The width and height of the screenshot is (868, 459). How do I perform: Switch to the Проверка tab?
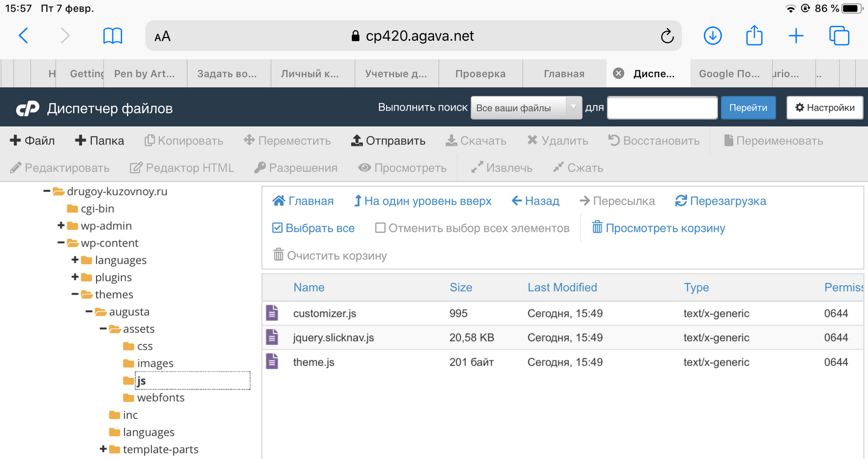point(480,73)
